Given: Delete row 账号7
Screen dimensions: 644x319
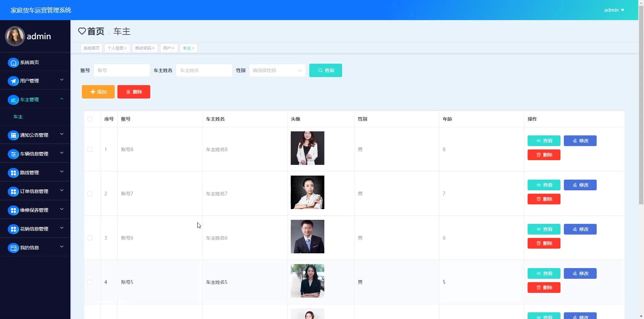Looking at the screenshot, I should (x=544, y=199).
